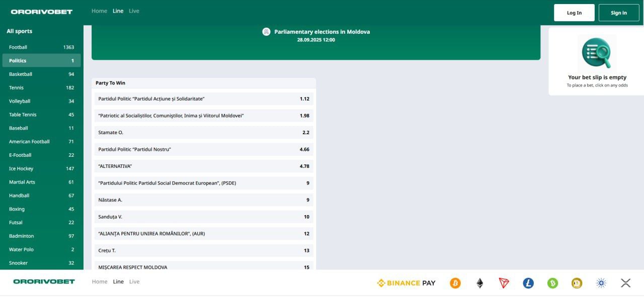Viewport: 644px width, 297px height.
Task: Select Table Tennis in the sports sidebar
Action: [x=41, y=115]
